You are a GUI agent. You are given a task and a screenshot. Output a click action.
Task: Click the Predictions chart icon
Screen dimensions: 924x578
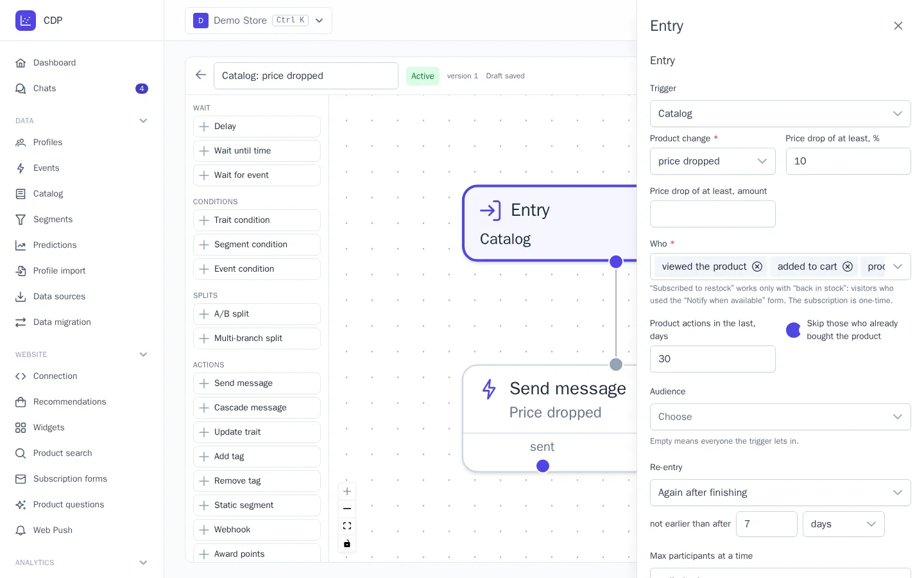coord(21,245)
